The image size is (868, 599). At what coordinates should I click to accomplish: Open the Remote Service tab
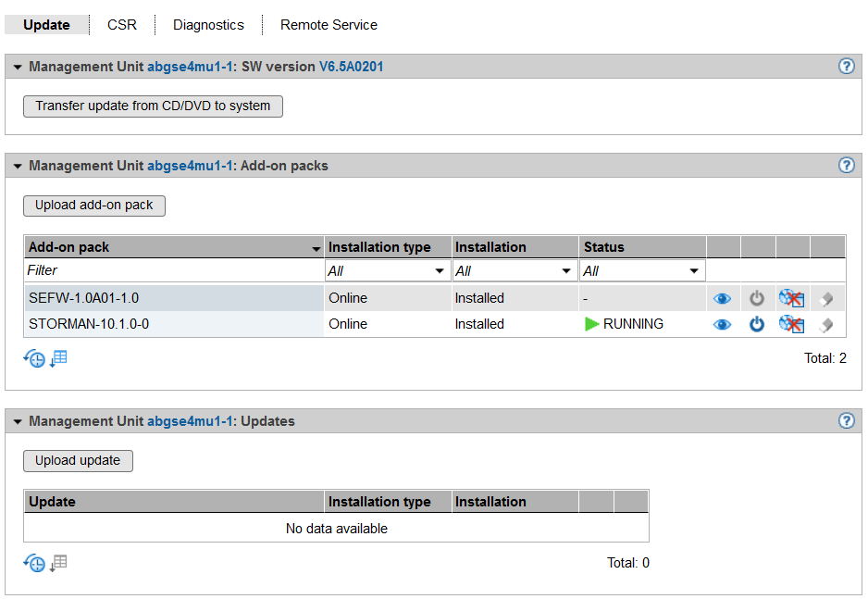[329, 25]
